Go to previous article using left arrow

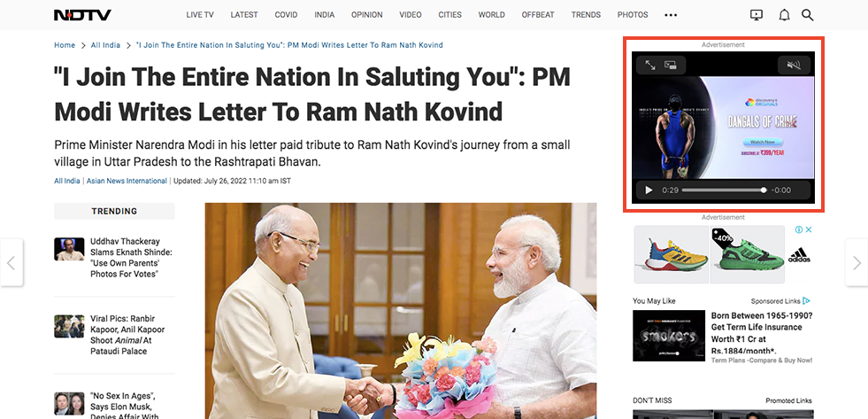pos(12,263)
